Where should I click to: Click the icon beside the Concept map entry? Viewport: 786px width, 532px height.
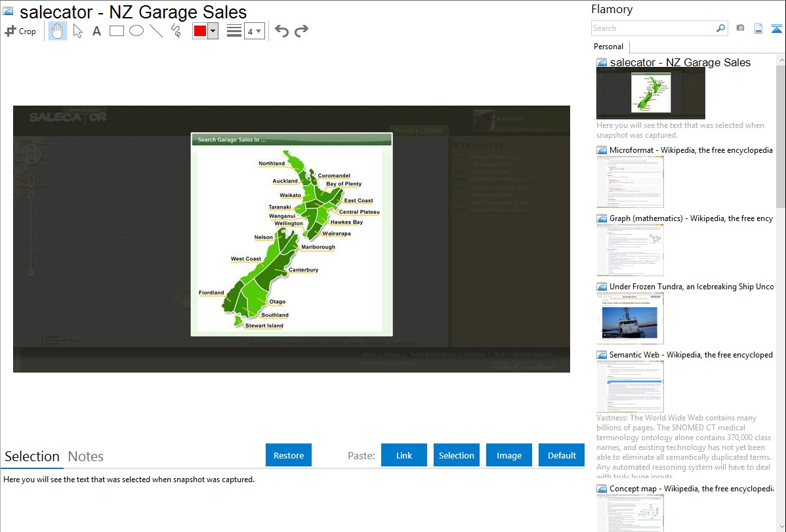click(x=602, y=489)
